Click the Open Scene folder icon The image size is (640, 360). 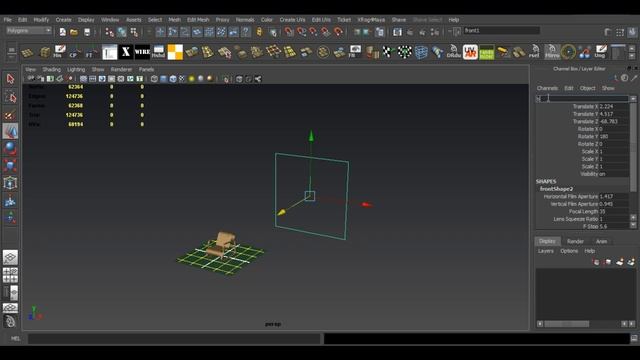tap(74, 32)
